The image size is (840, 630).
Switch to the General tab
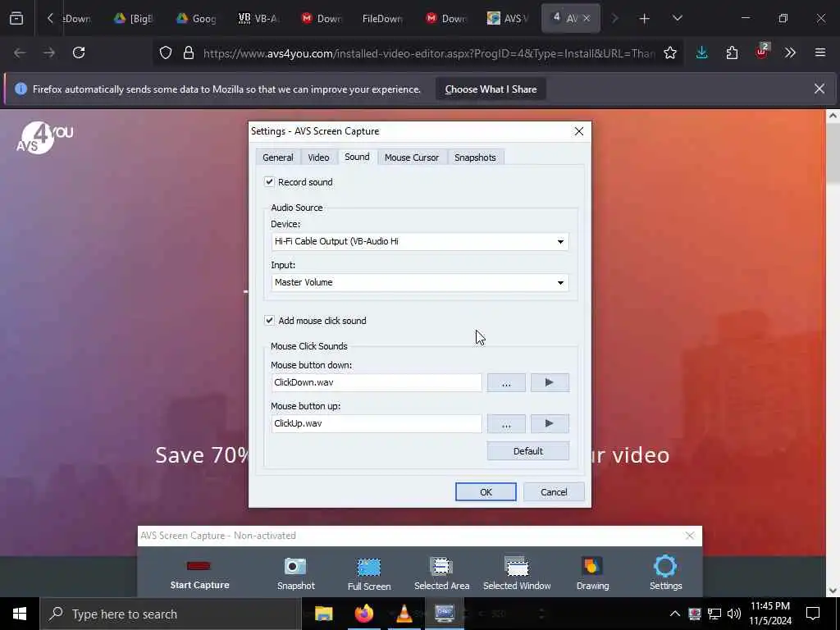(277, 157)
